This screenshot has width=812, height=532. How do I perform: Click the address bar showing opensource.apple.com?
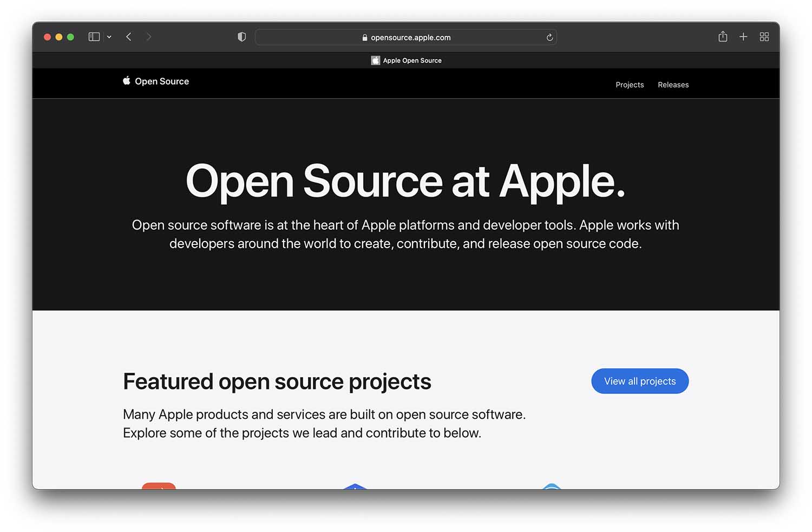(x=406, y=37)
